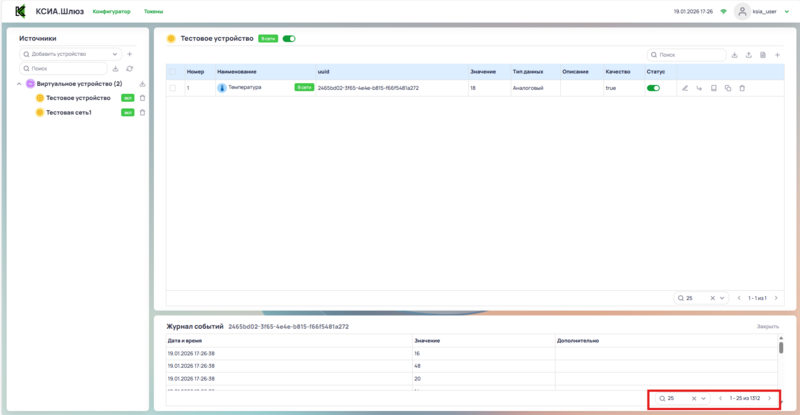Switch to the Конфигуратор tab
The image size is (800, 415).
point(111,11)
